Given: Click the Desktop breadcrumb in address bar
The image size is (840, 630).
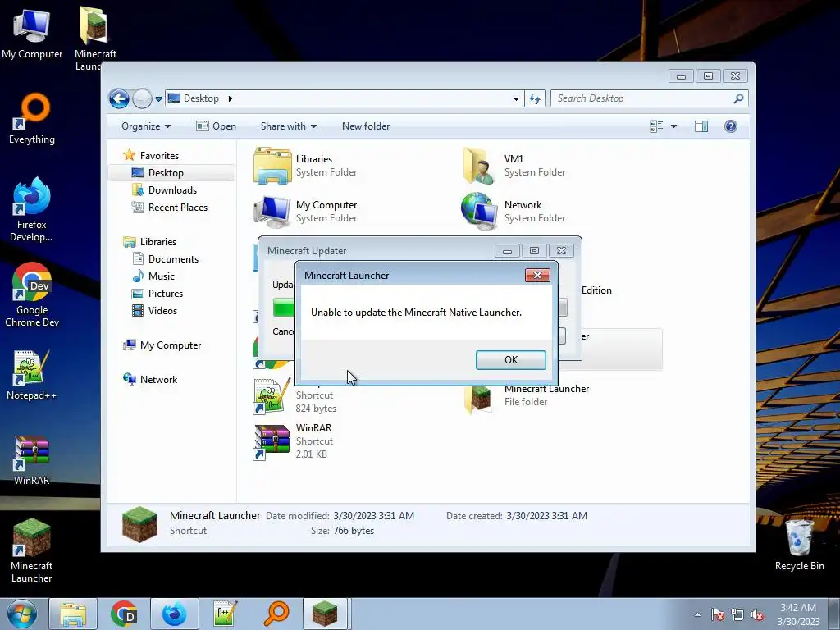Looking at the screenshot, I should pos(201,98).
